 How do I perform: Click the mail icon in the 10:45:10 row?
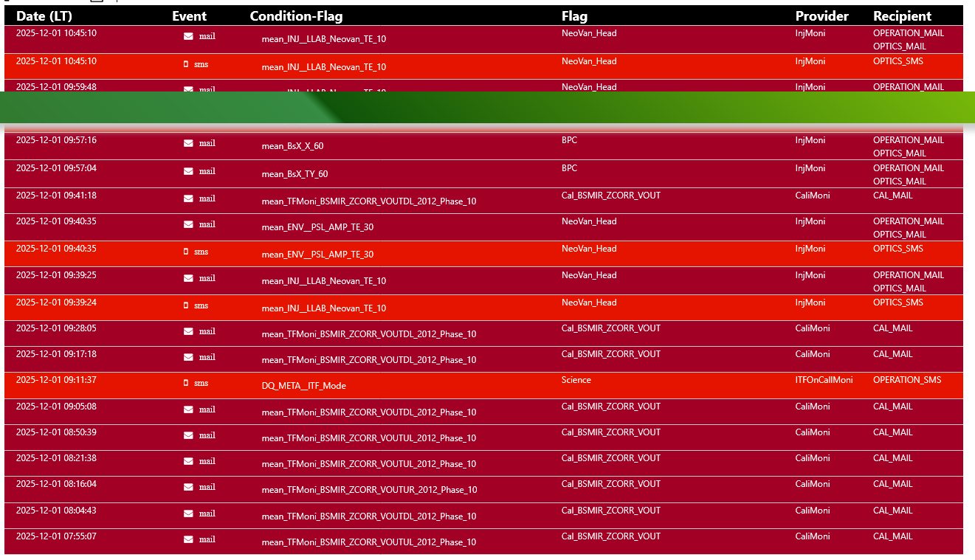(x=188, y=36)
